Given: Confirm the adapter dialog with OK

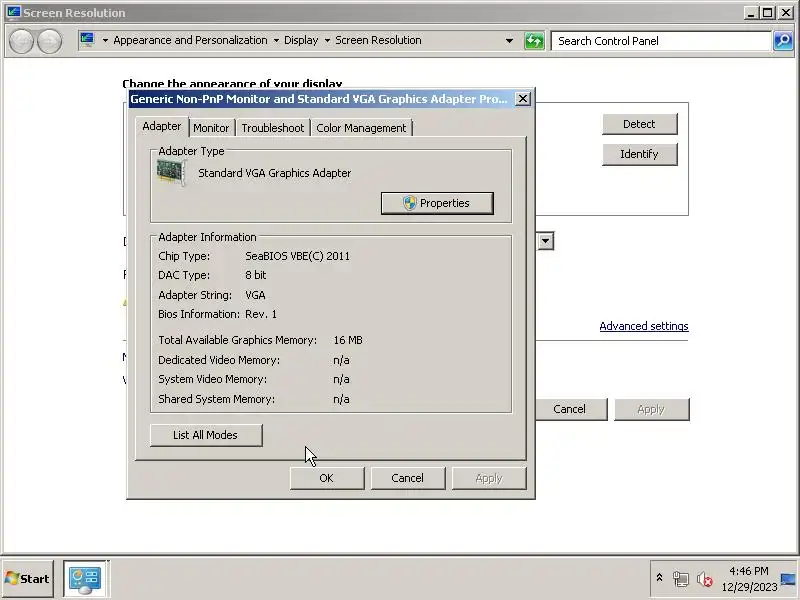Looking at the screenshot, I should click(x=327, y=478).
